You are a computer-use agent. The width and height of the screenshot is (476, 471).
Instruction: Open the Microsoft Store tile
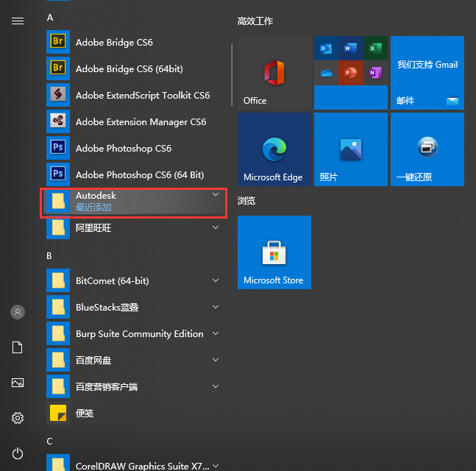click(274, 252)
